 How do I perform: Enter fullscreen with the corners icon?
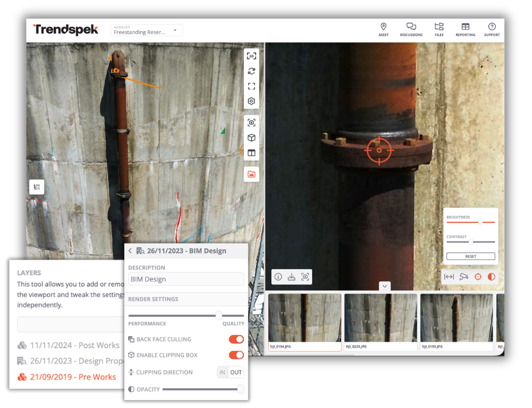pos(252,86)
